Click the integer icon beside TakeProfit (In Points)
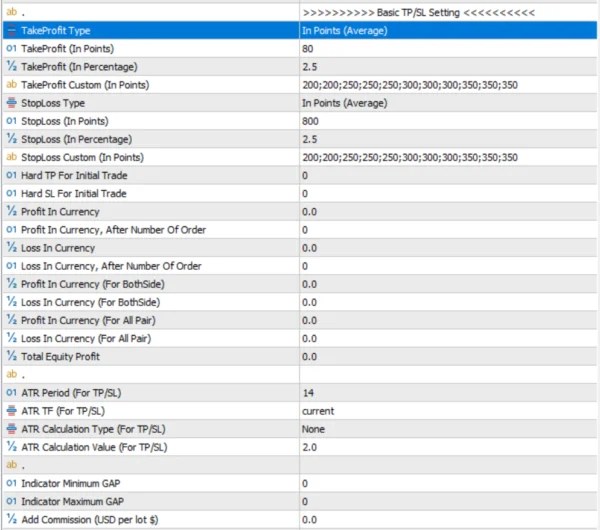The image size is (600, 530). [12, 49]
